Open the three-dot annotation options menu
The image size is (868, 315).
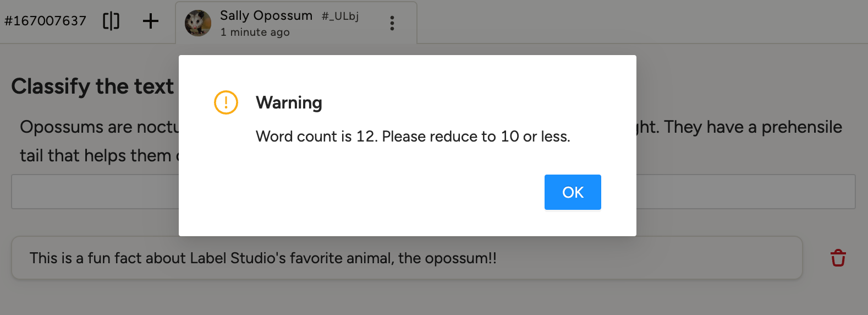pos(392,23)
